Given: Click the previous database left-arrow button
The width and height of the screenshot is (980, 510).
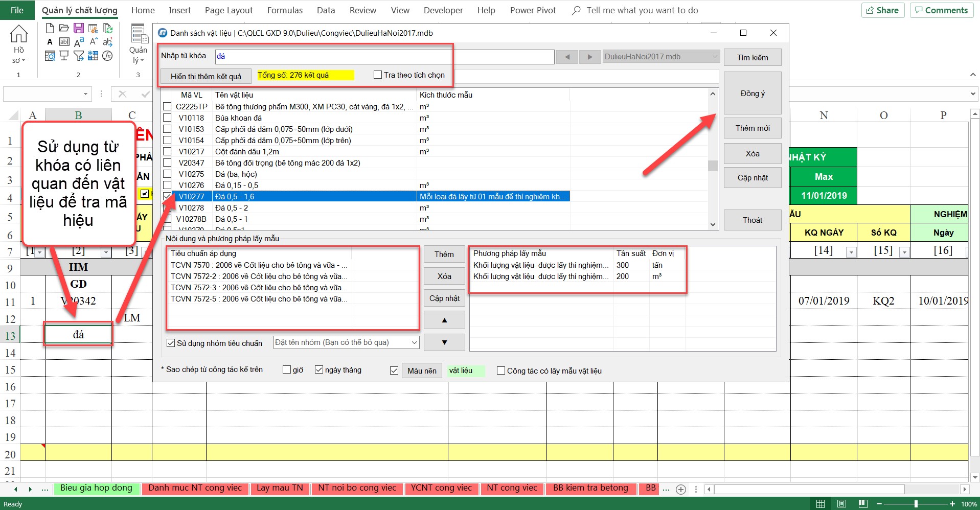Looking at the screenshot, I should pos(567,57).
